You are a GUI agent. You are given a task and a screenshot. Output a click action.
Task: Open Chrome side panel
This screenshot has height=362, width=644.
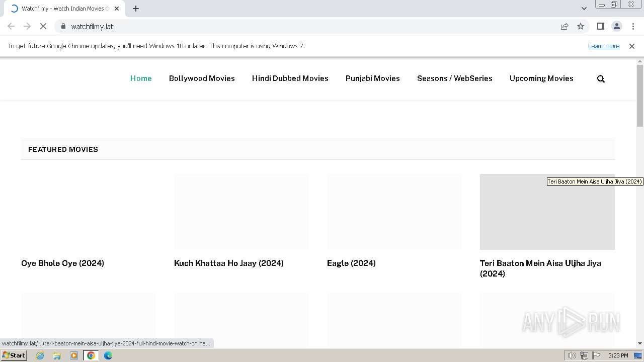(600, 26)
